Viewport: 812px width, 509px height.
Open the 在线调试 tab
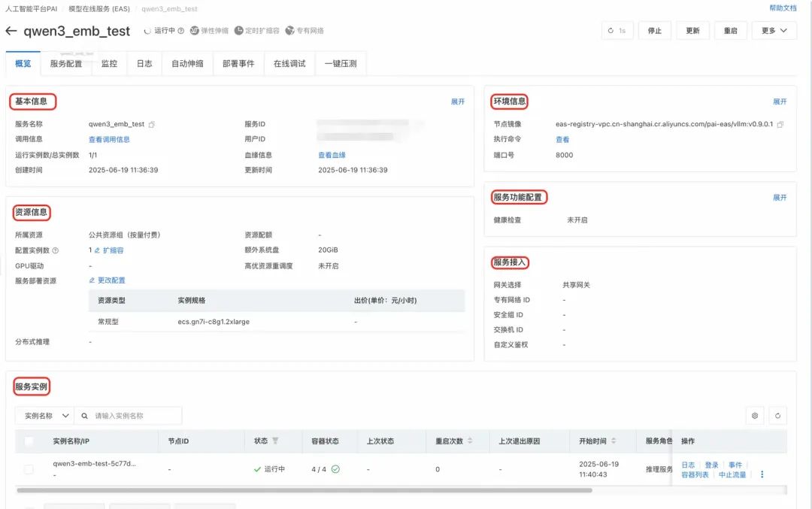(289, 64)
